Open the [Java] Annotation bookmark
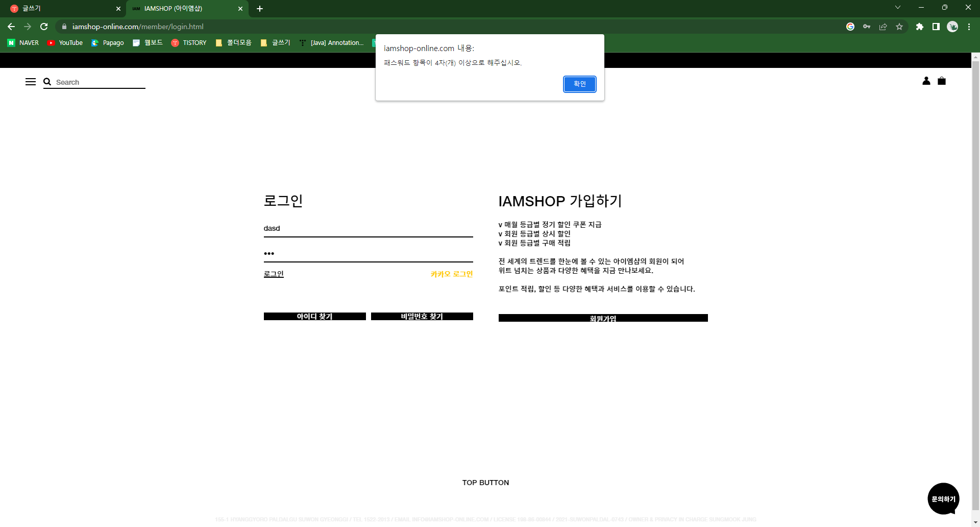The image size is (980, 527). 331,43
